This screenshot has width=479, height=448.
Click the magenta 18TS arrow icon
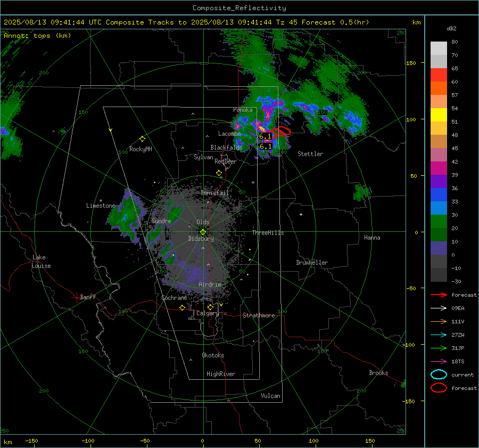tap(439, 362)
